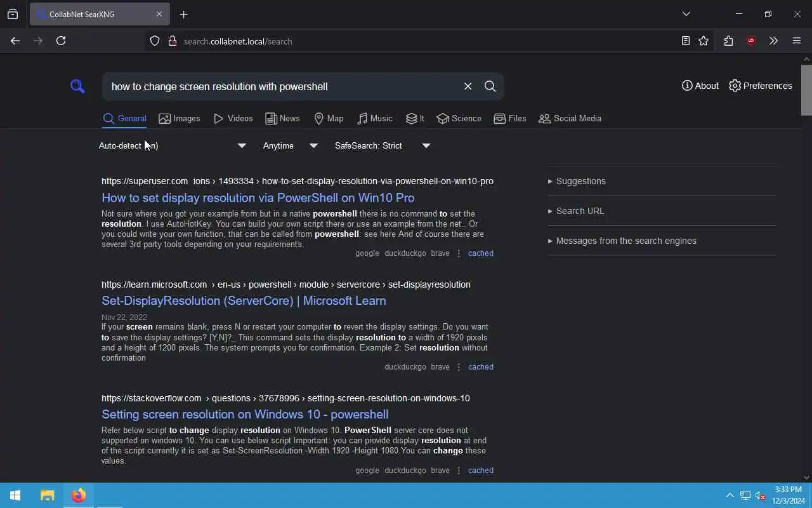
Task: Click the stackoverflow.com result URL
Action: 285,398
